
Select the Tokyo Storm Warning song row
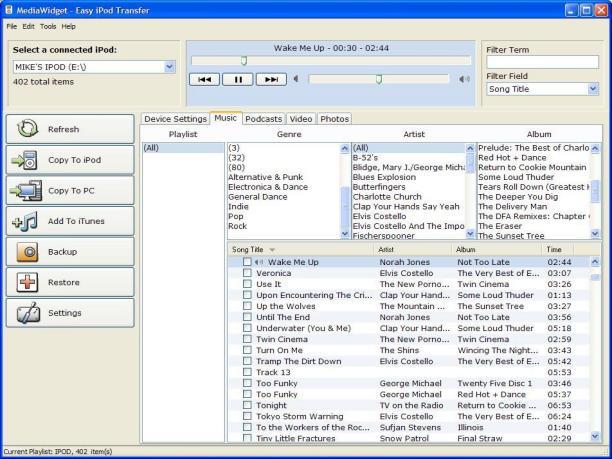click(409, 416)
